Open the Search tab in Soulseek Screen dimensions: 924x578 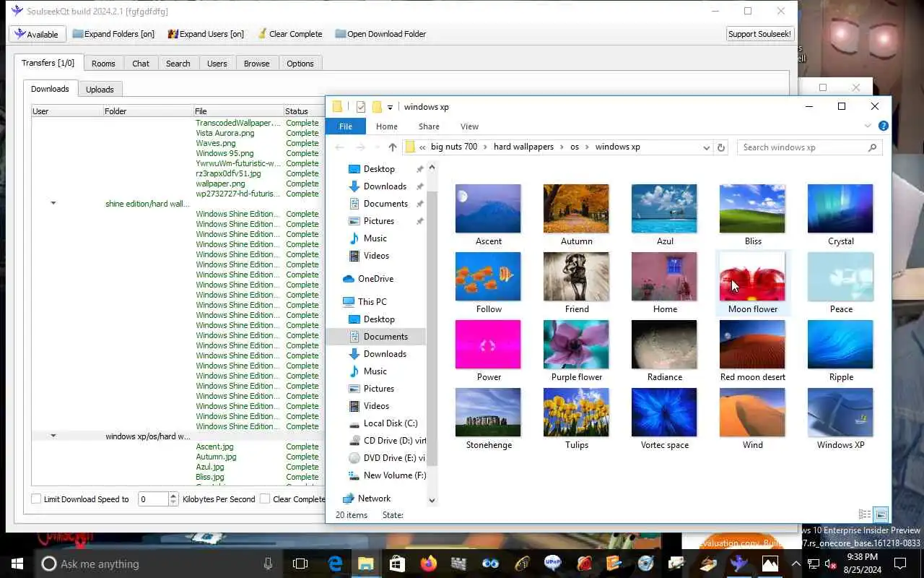tap(178, 64)
